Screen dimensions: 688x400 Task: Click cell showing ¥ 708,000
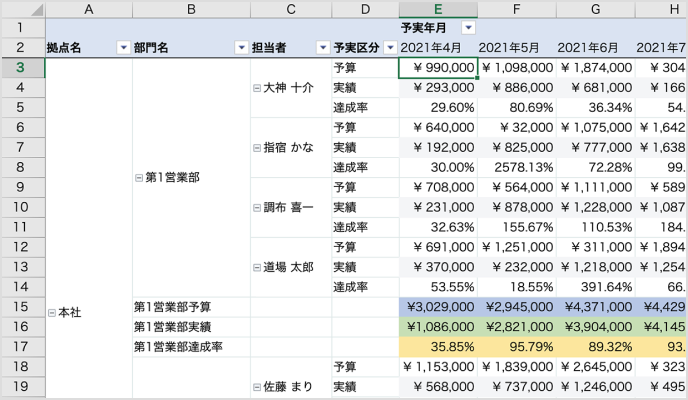438,187
